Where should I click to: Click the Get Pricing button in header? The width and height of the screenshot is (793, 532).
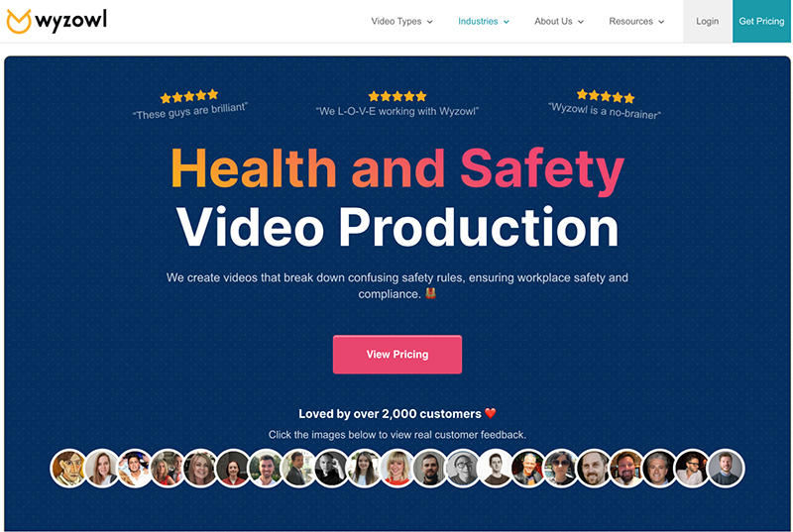[x=761, y=21]
